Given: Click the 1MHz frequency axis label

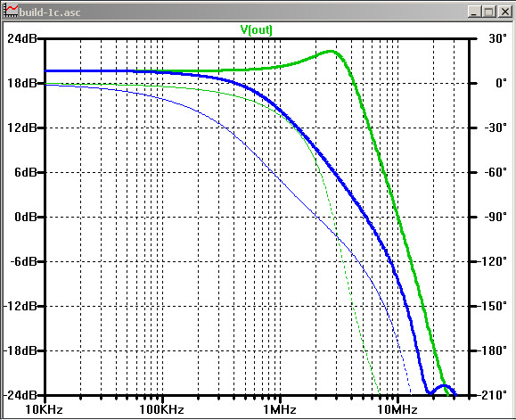Looking at the screenshot, I should 280,410.
